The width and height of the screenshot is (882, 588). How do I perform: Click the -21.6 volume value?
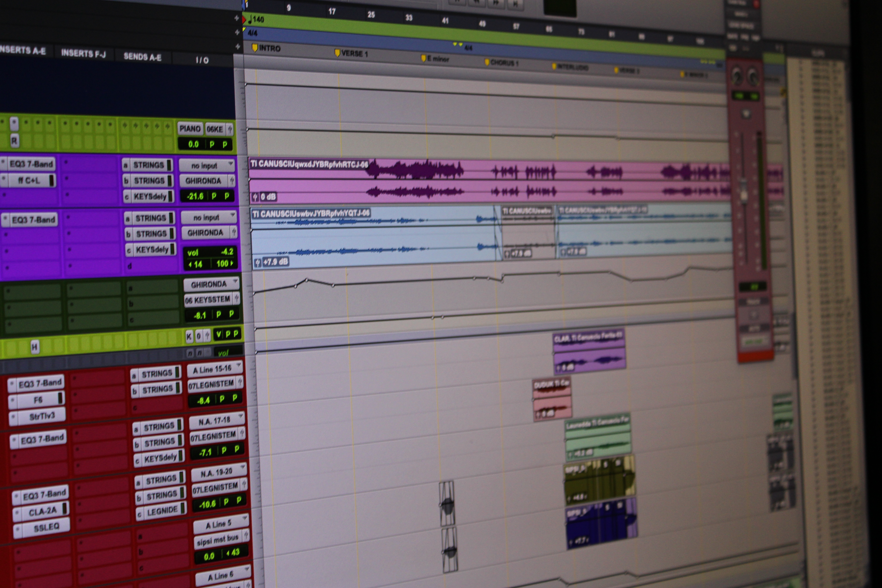195,196
